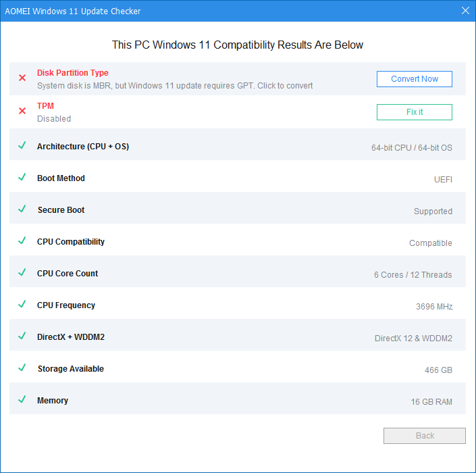The image size is (476, 473).
Task: Click the 3696 MHz value
Action: point(434,307)
